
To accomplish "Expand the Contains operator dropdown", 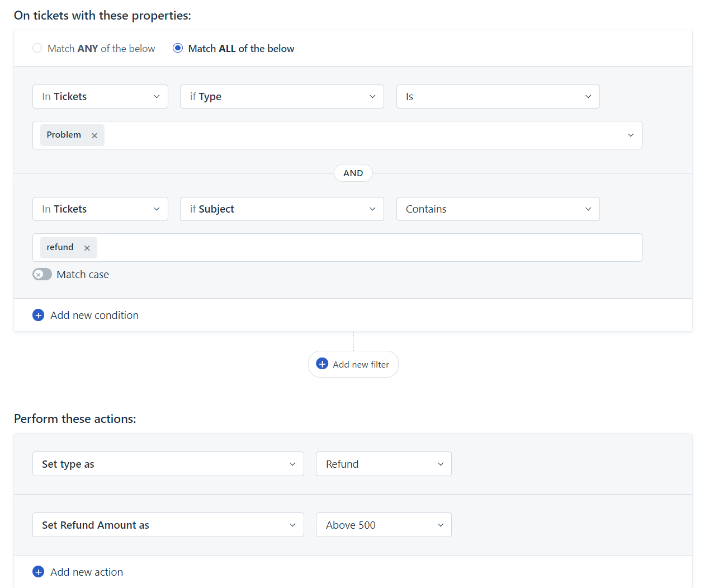I will click(x=498, y=209).
